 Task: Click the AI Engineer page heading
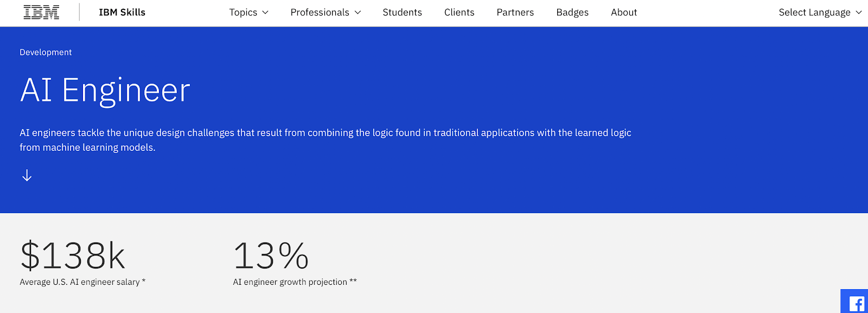tap(105, 90)
